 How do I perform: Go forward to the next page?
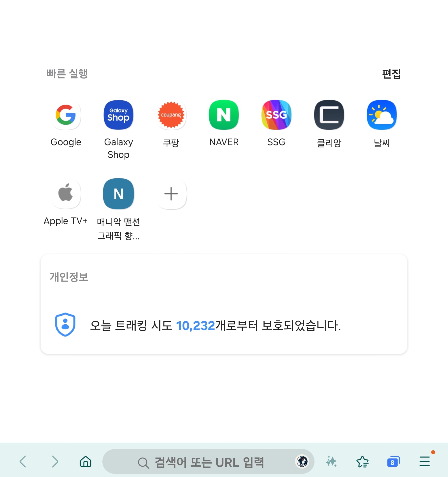pos(55,462)
